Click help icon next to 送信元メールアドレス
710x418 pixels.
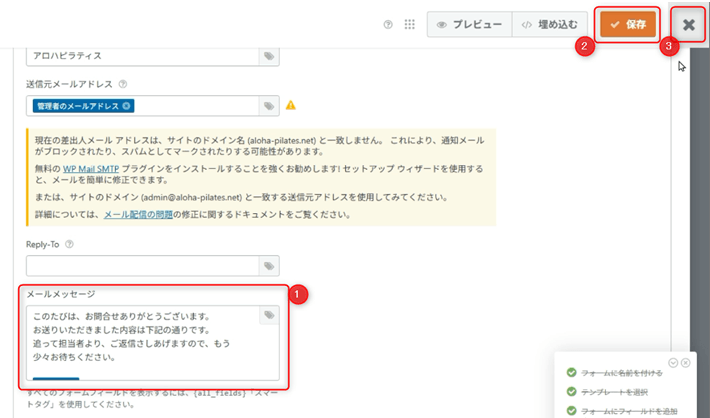123,84
